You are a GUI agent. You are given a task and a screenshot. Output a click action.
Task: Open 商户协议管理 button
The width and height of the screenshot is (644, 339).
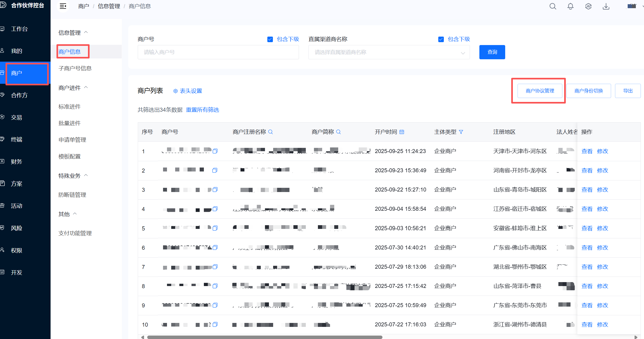pos(540,91)
